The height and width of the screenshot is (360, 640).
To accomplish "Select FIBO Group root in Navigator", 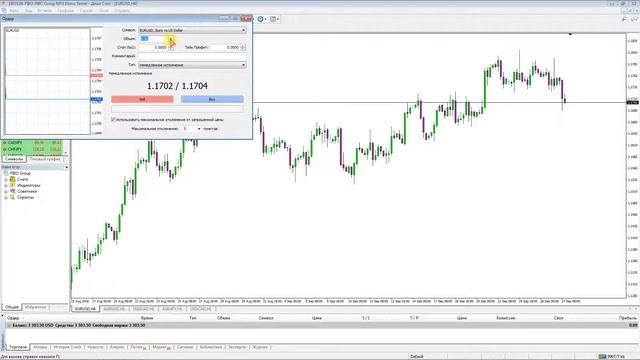I will coord(20,173).
